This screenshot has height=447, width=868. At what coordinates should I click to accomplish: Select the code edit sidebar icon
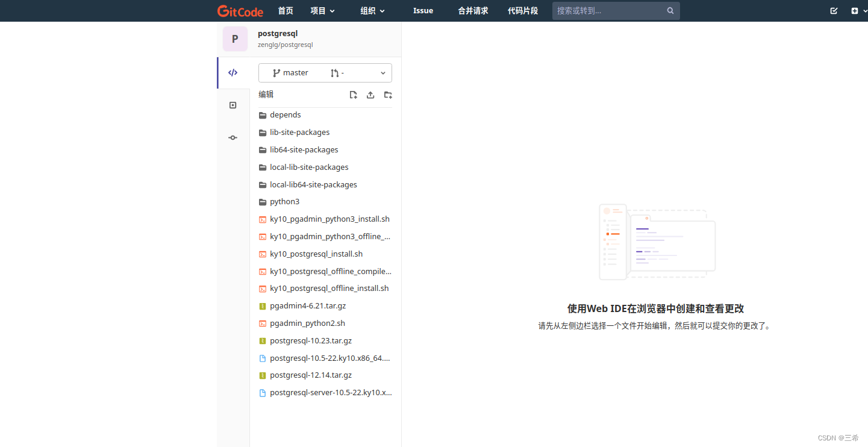233,73
